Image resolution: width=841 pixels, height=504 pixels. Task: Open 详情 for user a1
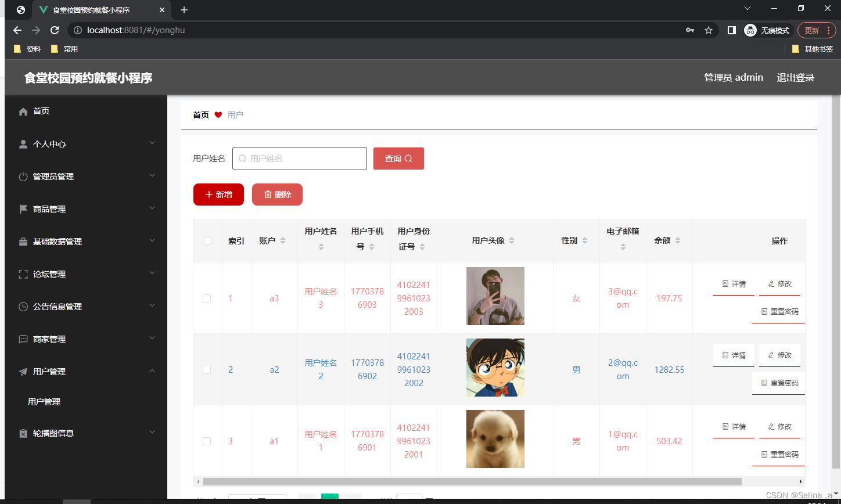click(734, 427)
